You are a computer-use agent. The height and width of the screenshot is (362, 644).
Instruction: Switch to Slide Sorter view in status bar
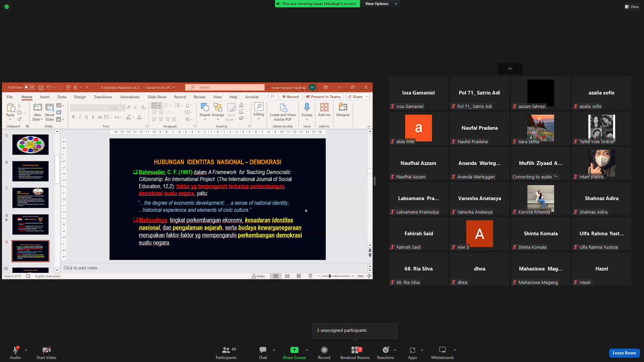tap(287, 276)
